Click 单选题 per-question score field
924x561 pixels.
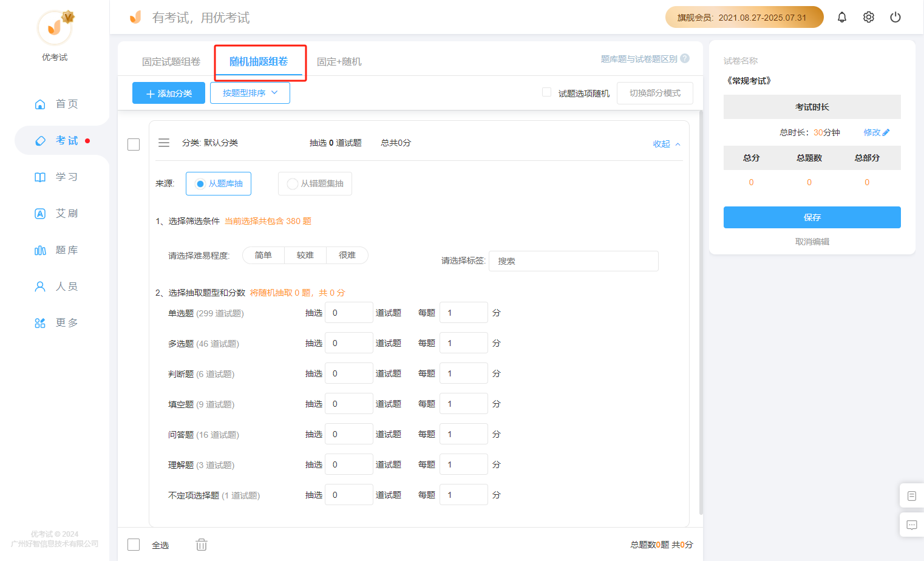(464, 313)
